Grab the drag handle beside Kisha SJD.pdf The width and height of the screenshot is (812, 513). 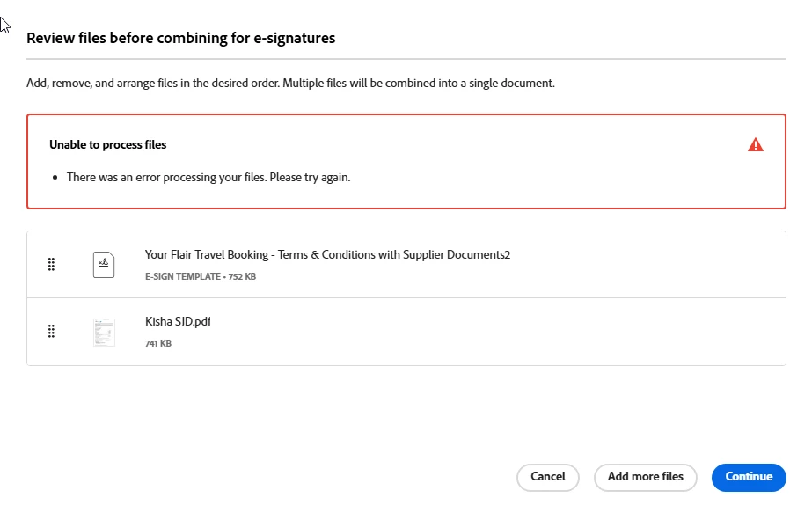(x=51, y=331)
